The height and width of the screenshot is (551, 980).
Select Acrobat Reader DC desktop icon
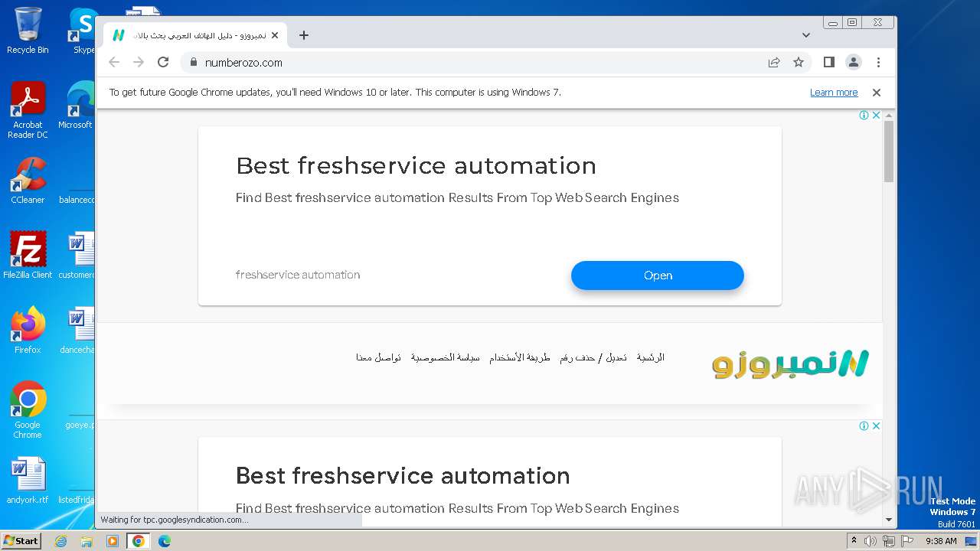(28, 110)
